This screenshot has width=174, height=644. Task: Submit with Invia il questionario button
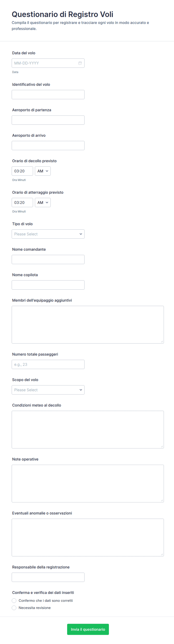88,629
